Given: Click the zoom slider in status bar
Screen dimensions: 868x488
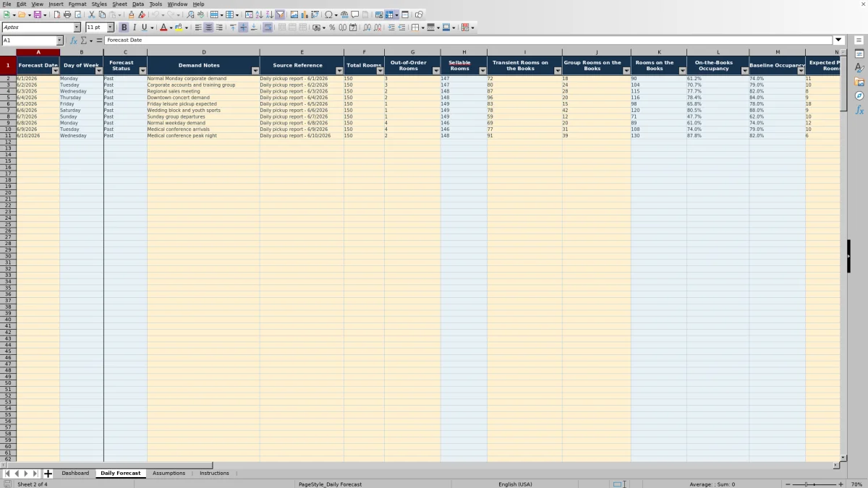Looking at the screenshot, I should [x=814, y=484].
